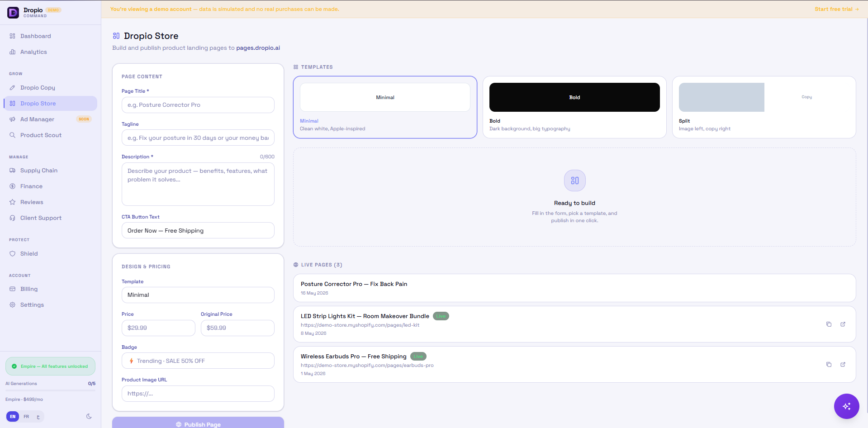This screenshot has width=868, height=428.
Task: Focus the Price field showing $29.99
Action: click(x=158, y=328)
